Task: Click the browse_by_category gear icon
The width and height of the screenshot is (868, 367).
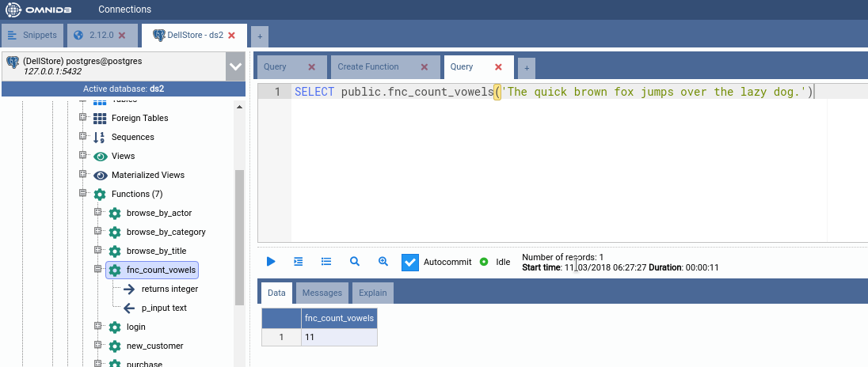Action: pos(115,232)
